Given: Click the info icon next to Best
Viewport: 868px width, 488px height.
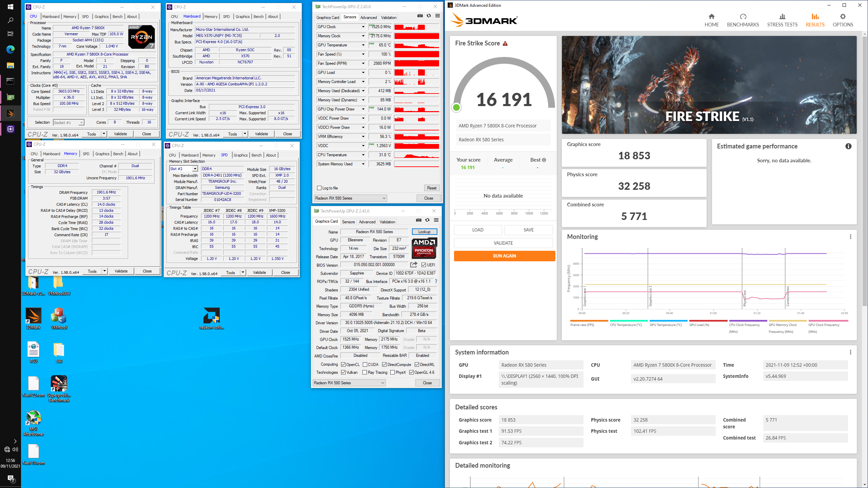Looking at the screenshot, I should click(x=544, y=160).
